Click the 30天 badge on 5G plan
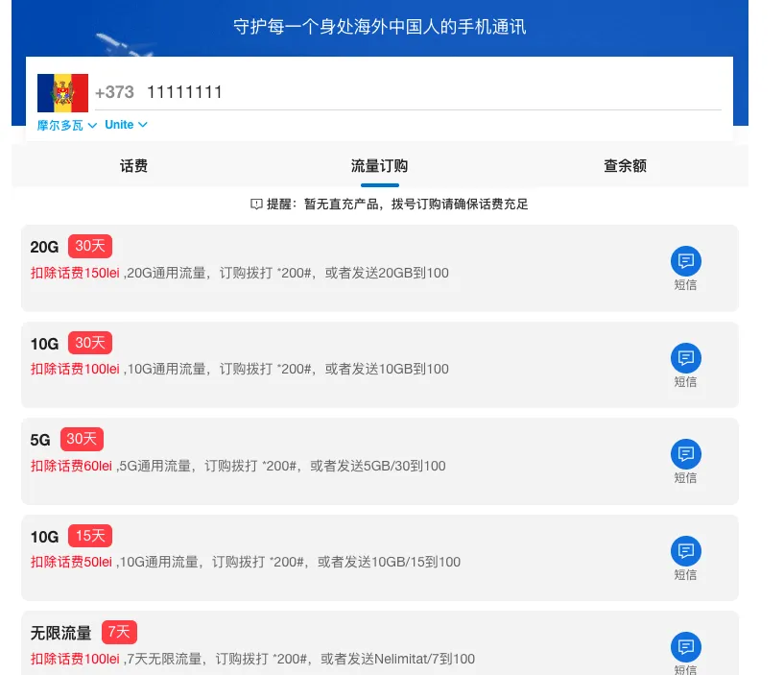This screenshot has height=675, width=784. (82, 439)
